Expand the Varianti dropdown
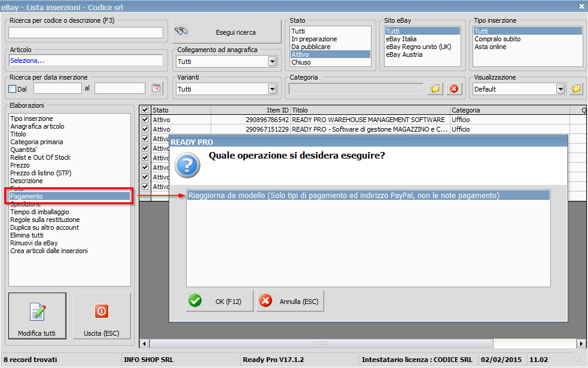 point(273,89)
